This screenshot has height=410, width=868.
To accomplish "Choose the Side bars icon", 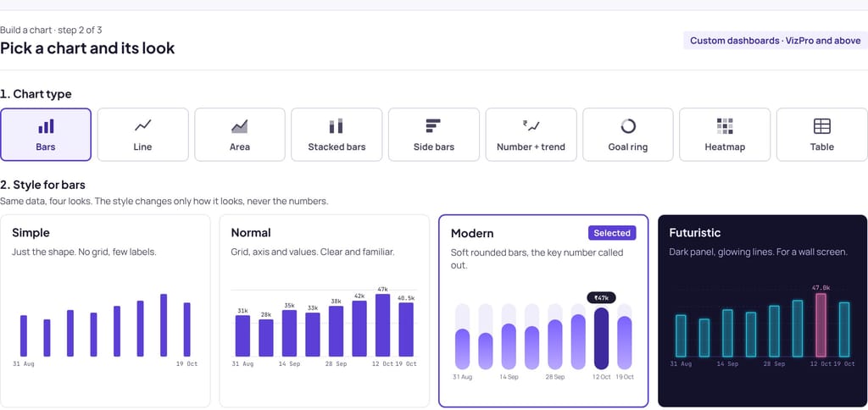I will [x=433, y=126].
